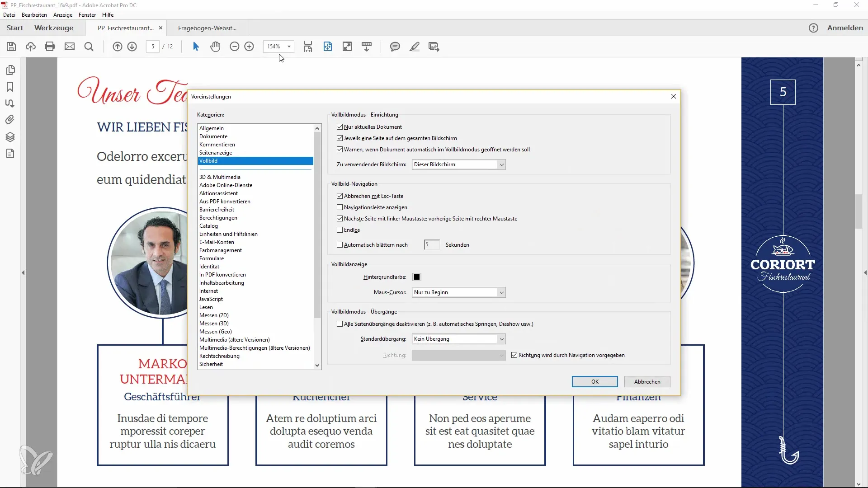Open the Zu verwendender Bildschirm dropdown
The height and width of the screenshot is (488, 868).
[x=458, y=164]
